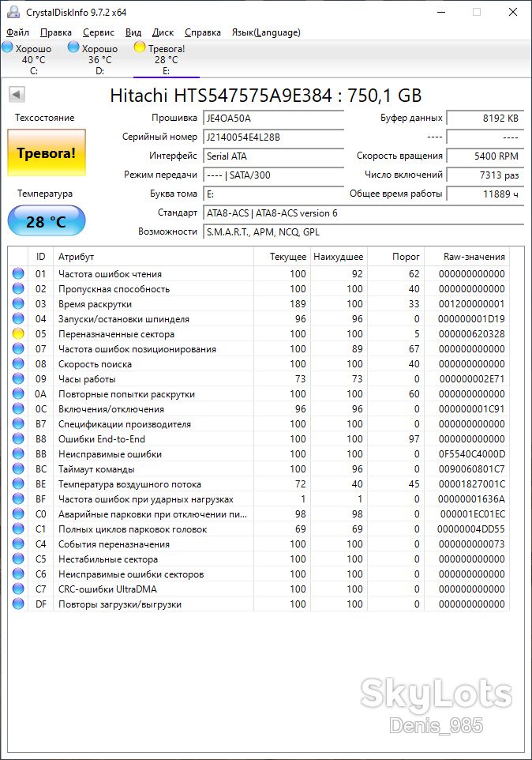Click the rotation speed value 5400 RPM
Screen dimensions: 532x760
(x=485, y=156)
